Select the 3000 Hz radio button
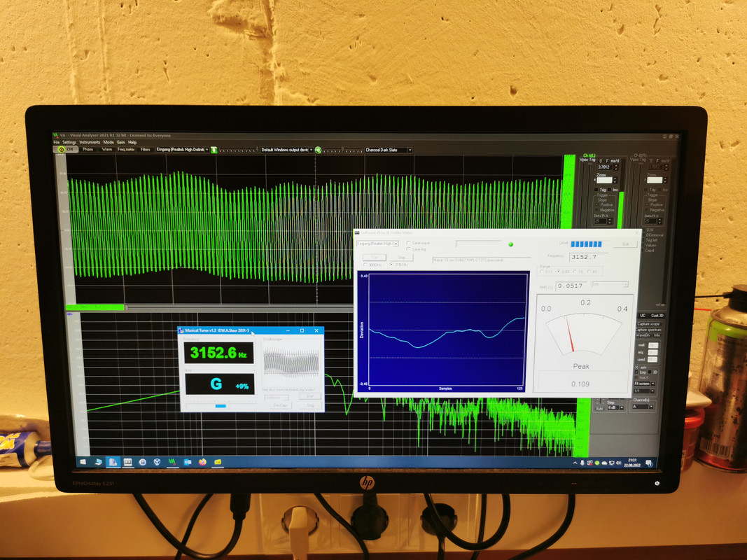 tap(365, 265)
